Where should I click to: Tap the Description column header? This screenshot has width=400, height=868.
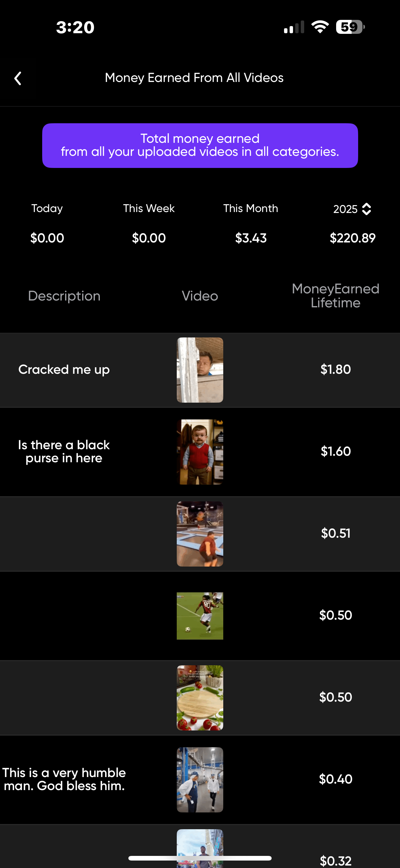tap(64, 296)
